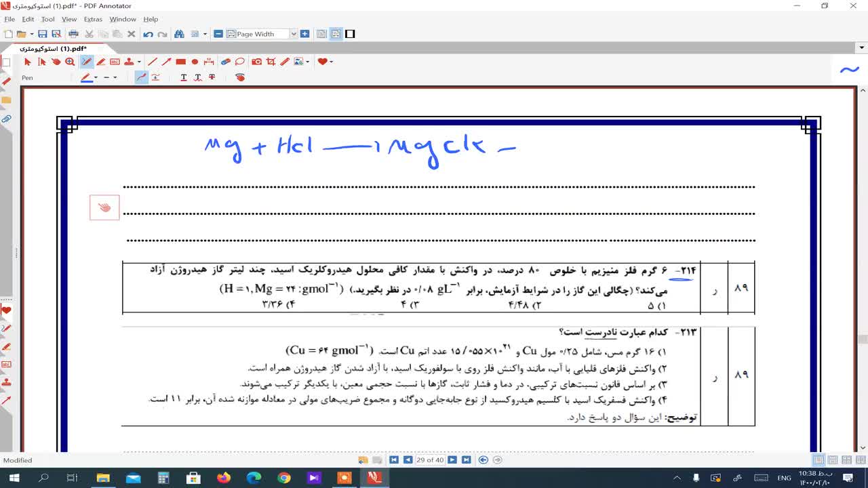The height and width of the screenshot is (488, 868).
Task: Select the Eraser tool
Action: [x=226, y=62]
